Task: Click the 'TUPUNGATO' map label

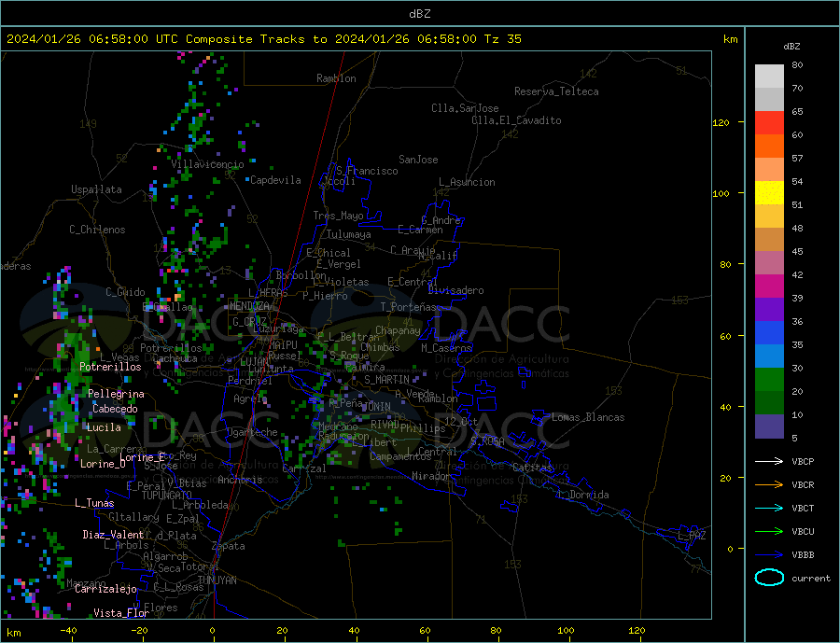Action: pyautogui.click(x=166, y=496)
